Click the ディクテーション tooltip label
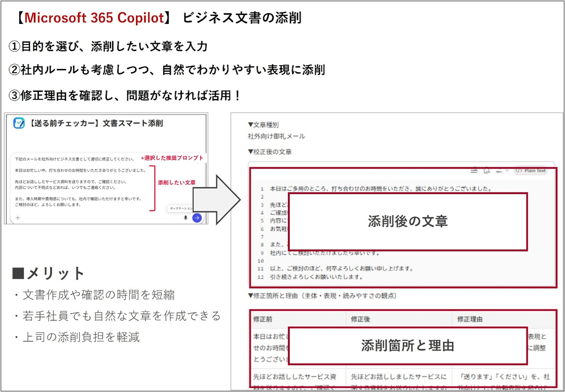This screenshot has width=565, height=392. (x=181, y=208)
